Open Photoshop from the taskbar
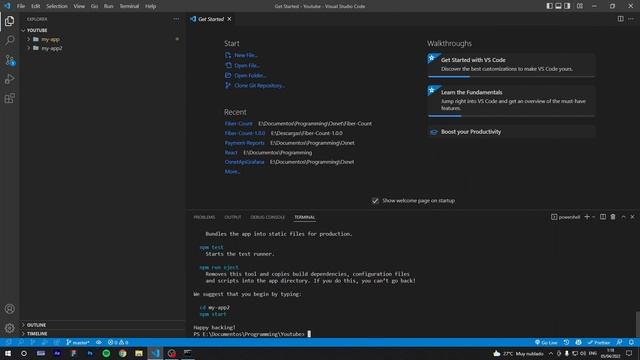 click(x=90, y=353)
